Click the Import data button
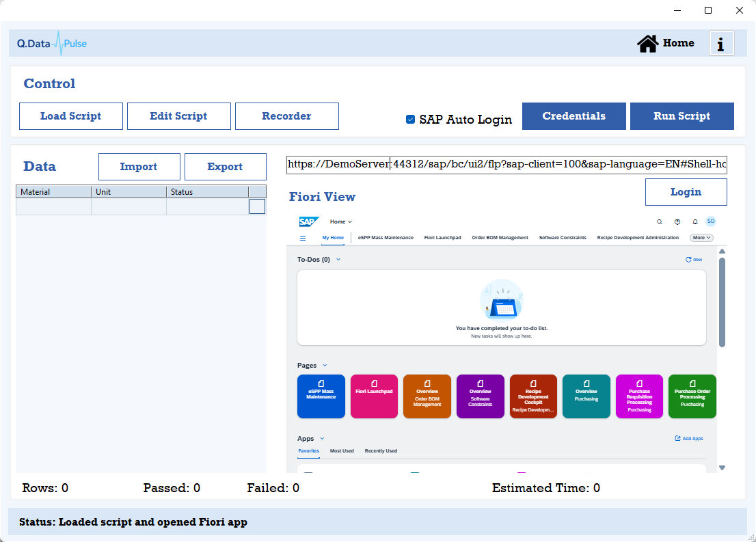 click(139, 167)
